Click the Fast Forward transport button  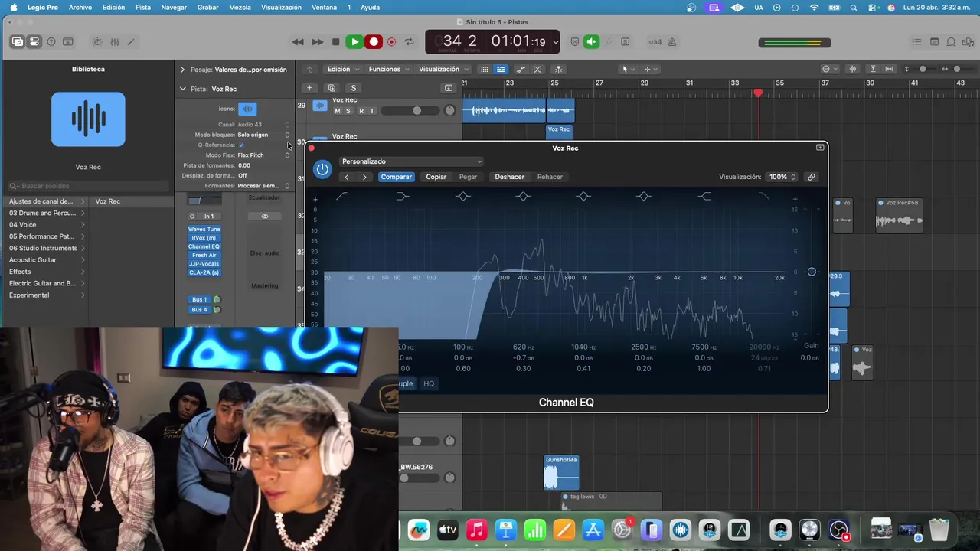[317, 42]
